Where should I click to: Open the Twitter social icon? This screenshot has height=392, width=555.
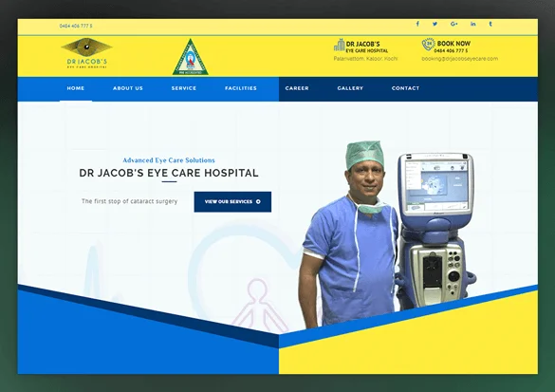[x=435, y=24]
